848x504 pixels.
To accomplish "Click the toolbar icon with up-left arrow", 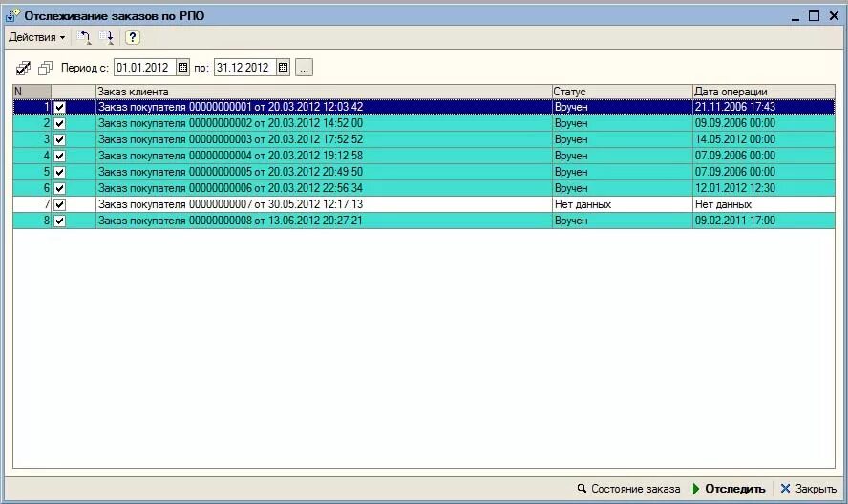I will tap(84, 37).
